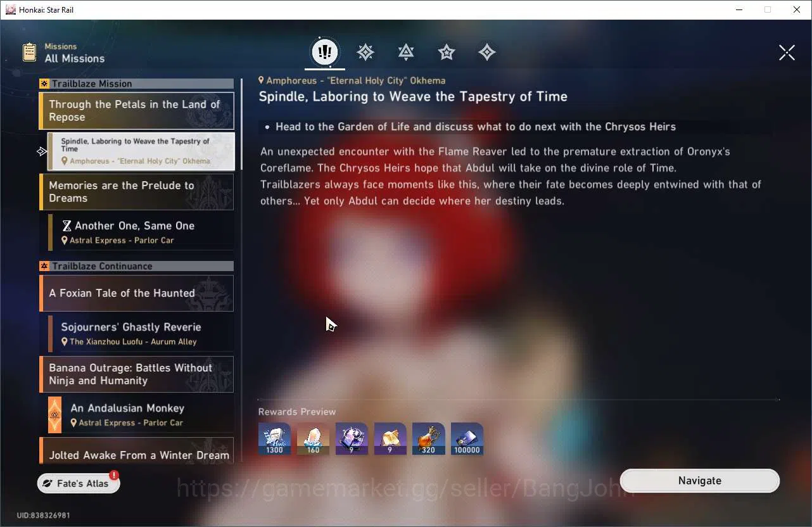
Task: Click the Honkai: Star Rail title bar app icon
Action: (x=11, y=10)
